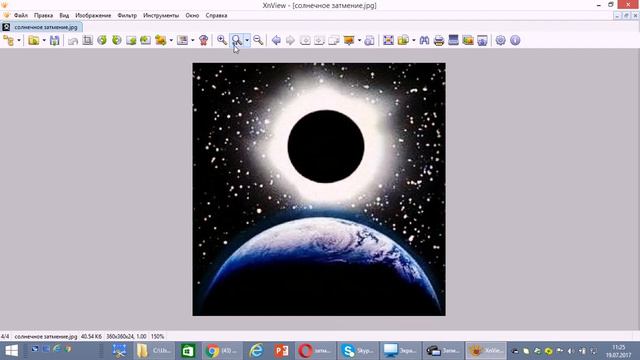Click the Adjust levels image icon
The width and height of the screenshot is (640, 360).
point(182,40)
